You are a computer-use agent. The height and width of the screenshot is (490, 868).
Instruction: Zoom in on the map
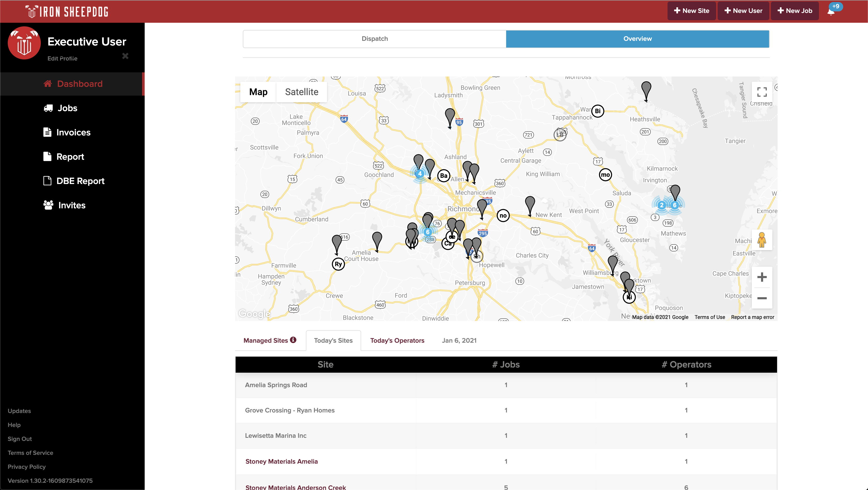pyautogui.click(x=762, y=277)
